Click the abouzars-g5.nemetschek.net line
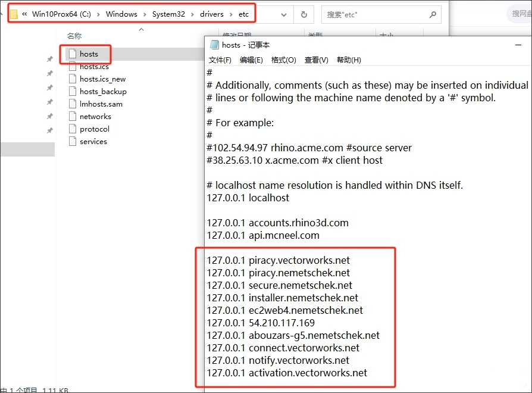This screenshot has width=532, height=393. click(x=293, y=336)
